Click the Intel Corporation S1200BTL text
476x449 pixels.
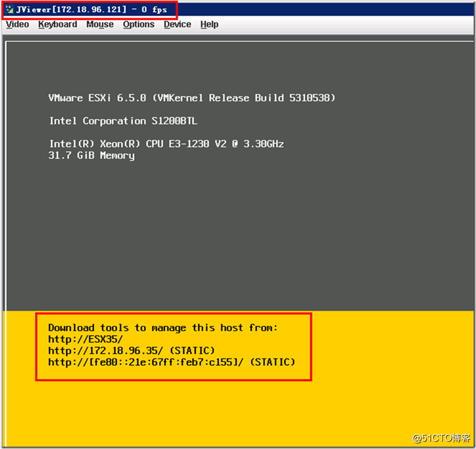[123, 121]
